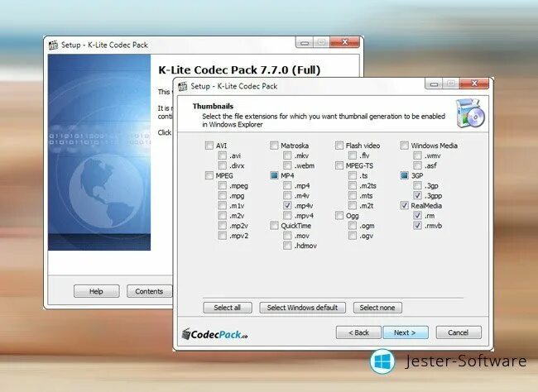Click the globe banner image in back window
The height and width of the screenshot is (392, 538).
pos(99,152)
